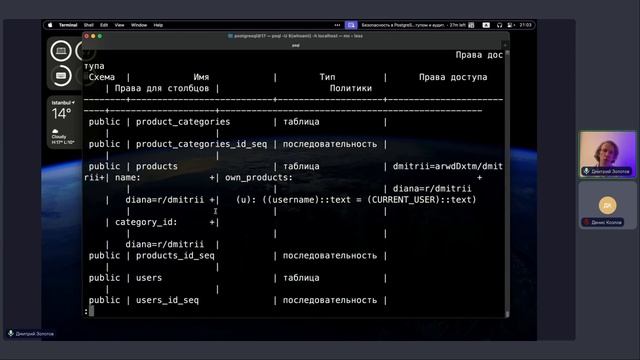The width and height of the screenshot is (640, 360).
Task: Click the 'name:' column privilege text
Action: [x=128, y=178]
